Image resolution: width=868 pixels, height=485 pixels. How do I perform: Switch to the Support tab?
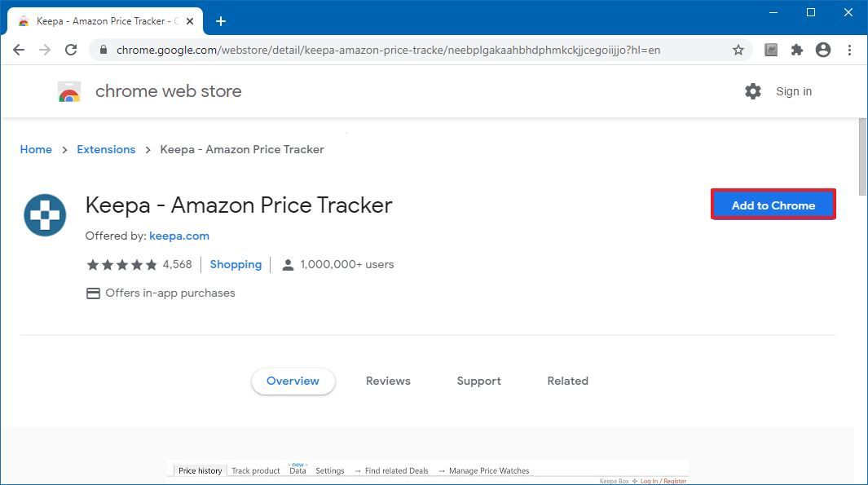(x=479, y=381)
